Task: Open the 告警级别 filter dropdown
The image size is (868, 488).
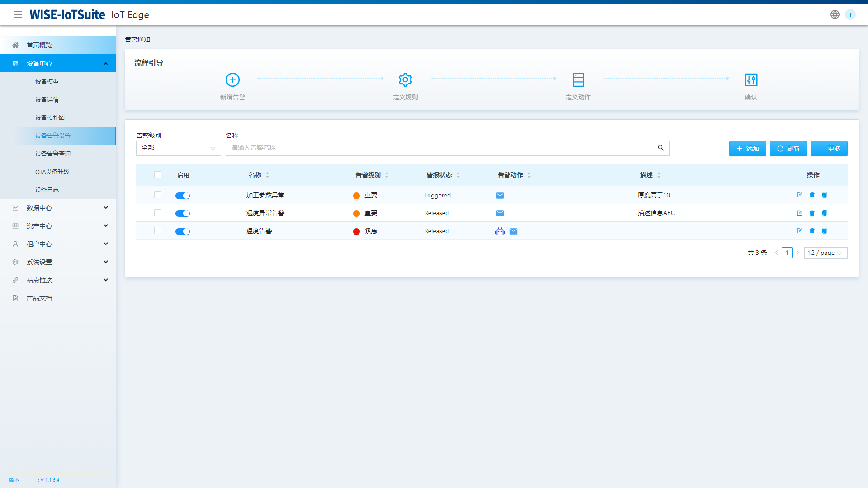Action: 178,148
